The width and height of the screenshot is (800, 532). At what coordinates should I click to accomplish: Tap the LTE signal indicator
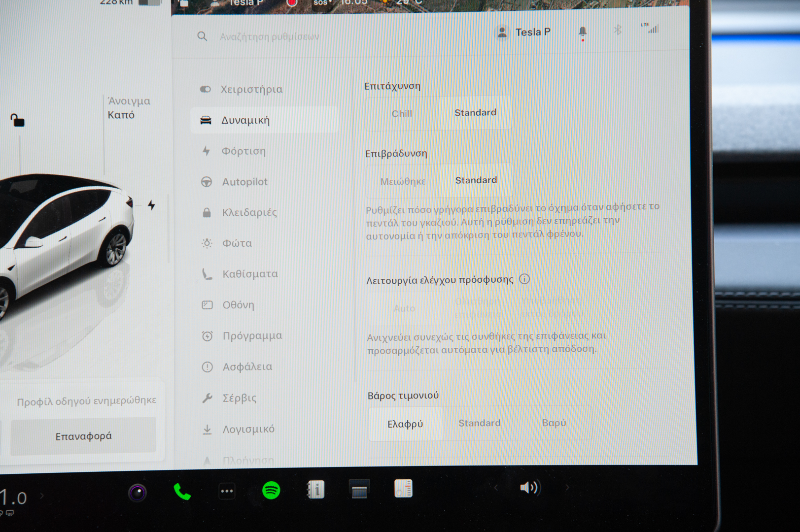click(650, 28)
